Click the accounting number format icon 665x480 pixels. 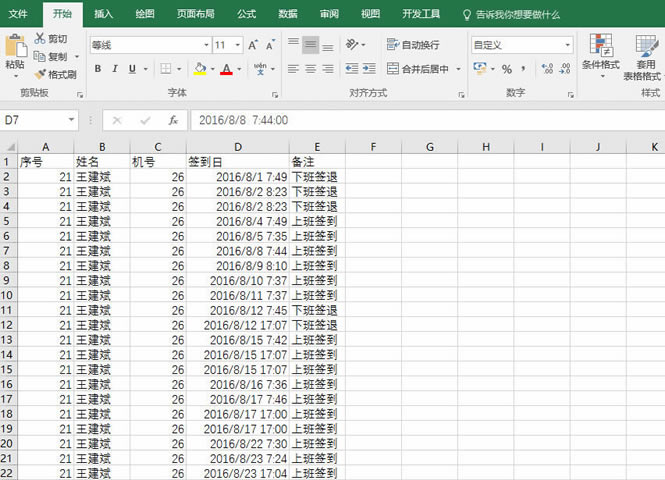pos(480,69)
